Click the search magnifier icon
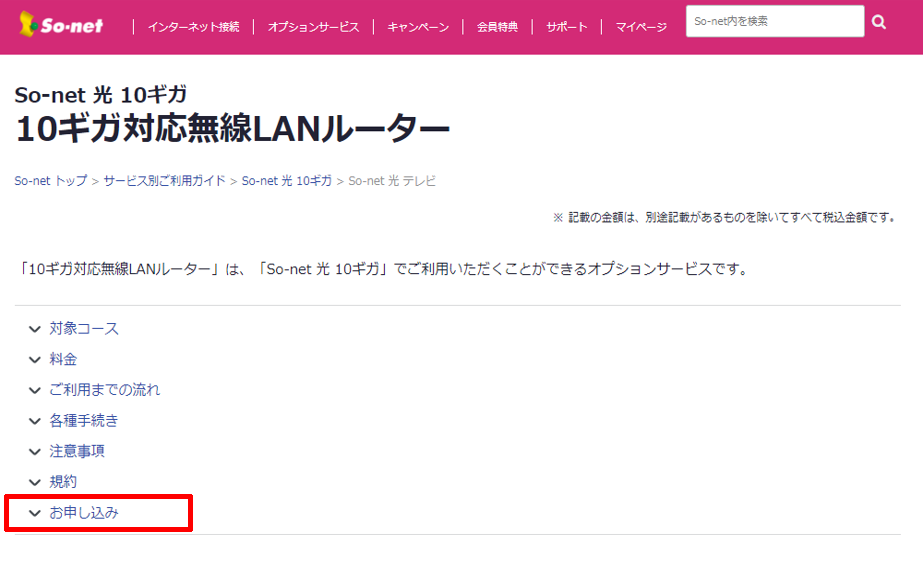Image resolution: width=923 pixels, height=574 pixels. [x=879, y=22]
